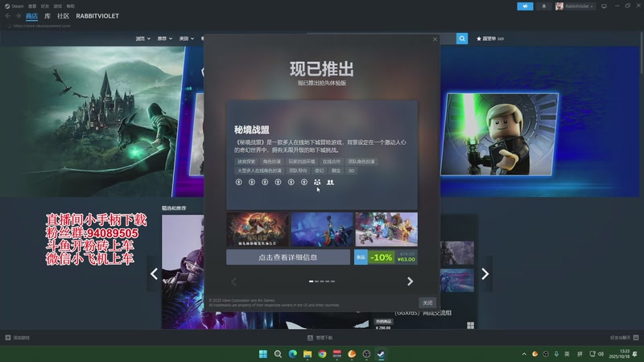Viewport: 644px width, 362px height.
Task: Go to next game in popup carousel
Action: 410,281
